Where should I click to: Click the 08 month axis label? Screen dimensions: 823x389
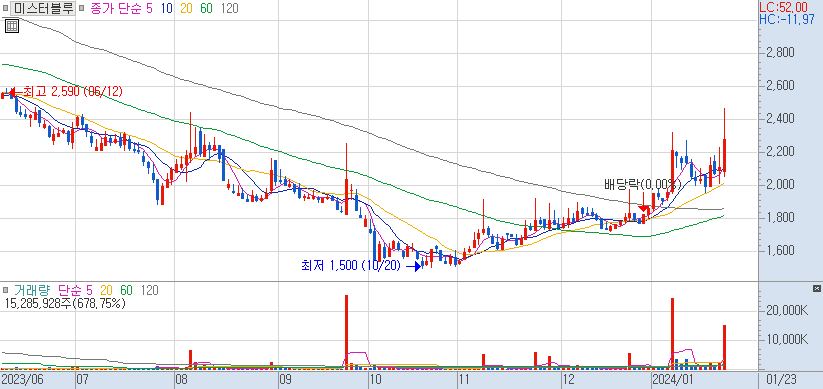click(181, 379)
